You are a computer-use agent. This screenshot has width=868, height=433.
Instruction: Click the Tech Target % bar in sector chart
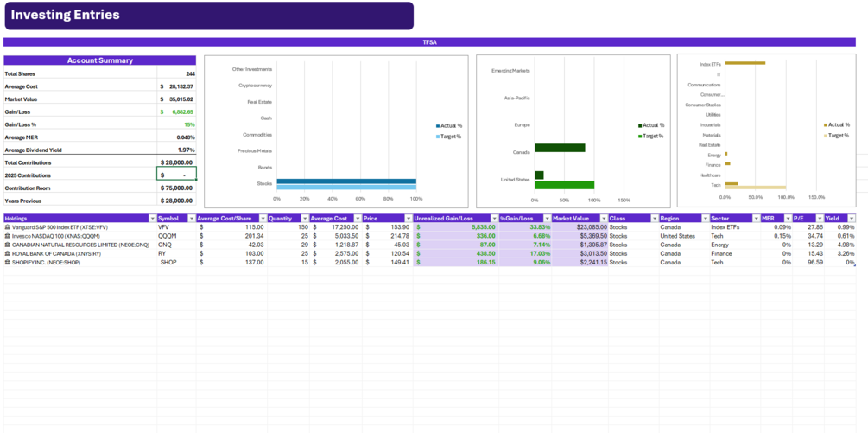click(x=755, y=188)
